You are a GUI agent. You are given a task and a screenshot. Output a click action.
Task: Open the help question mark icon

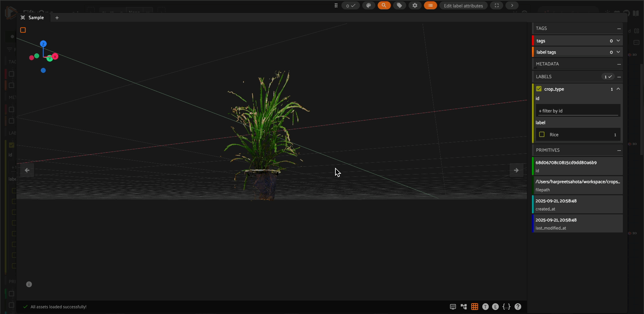tap(518, 307)
